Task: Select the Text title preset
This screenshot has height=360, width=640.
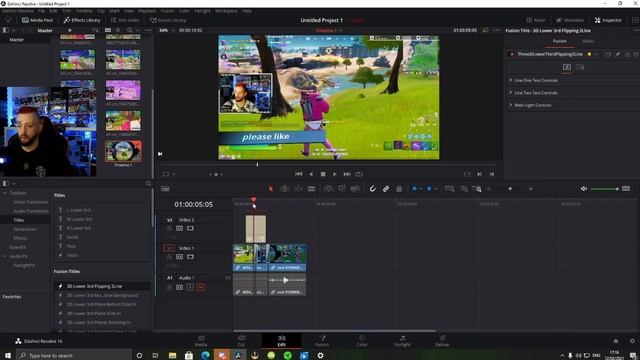Action: coord(71,246)
